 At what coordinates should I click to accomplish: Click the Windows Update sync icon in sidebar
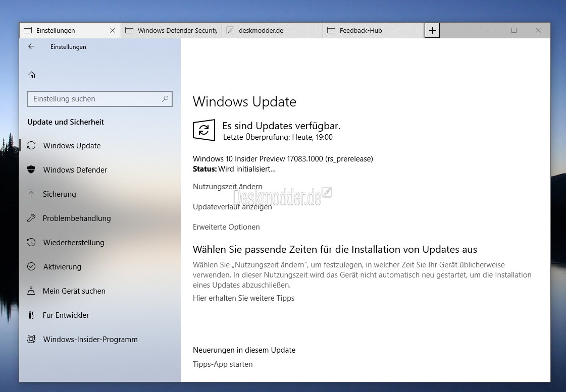[31, 145]
